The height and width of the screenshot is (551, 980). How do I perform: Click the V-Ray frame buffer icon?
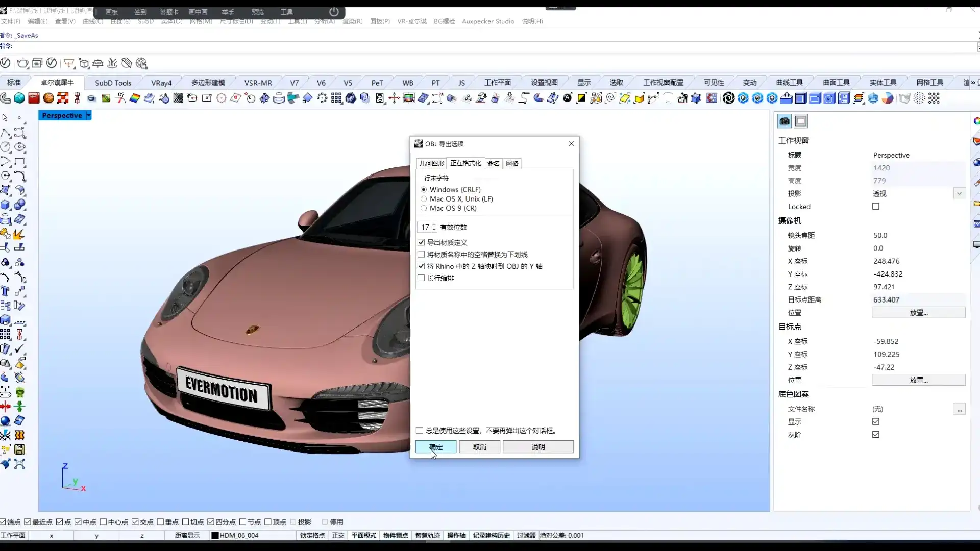tap(37, 63)
